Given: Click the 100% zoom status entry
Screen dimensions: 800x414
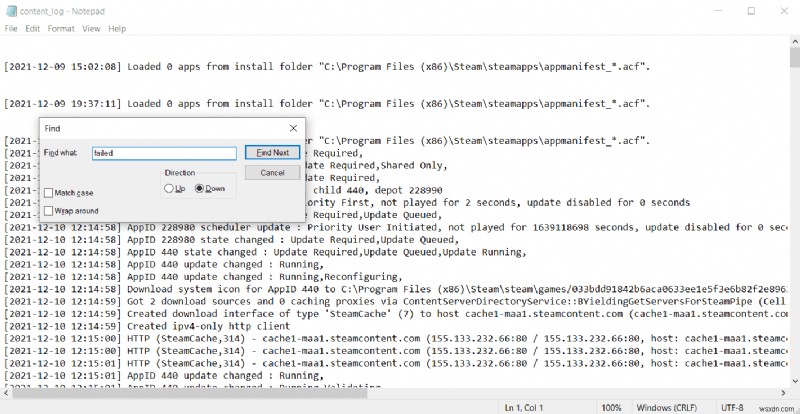Looking at the screenshot, I should tap(611, 408).
